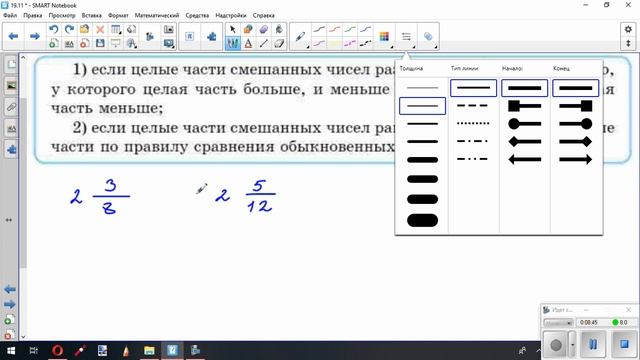
Task: Show the screen shade tool
Action: click(x=116, y=43)
